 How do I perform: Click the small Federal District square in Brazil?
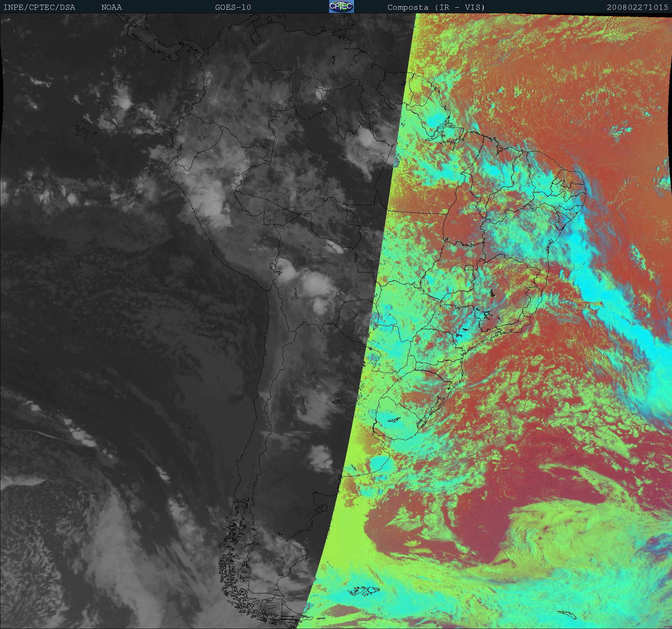pyautogui.click(x=469, y=267)
